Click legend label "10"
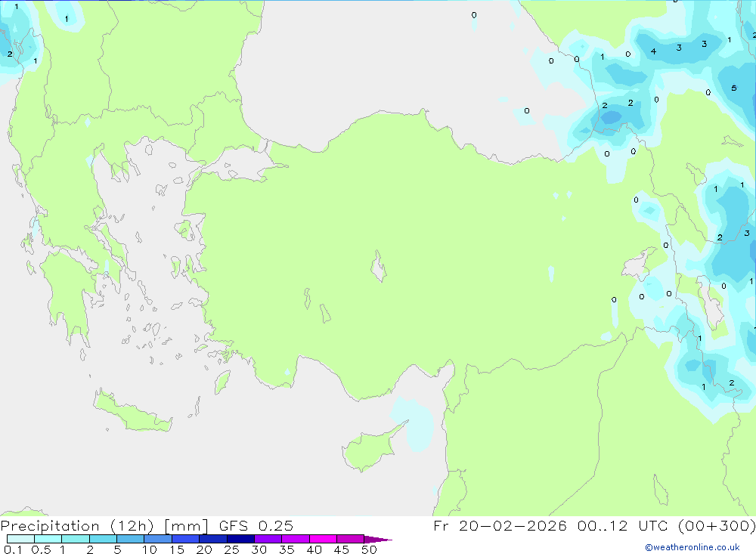 tap(150, 549)
